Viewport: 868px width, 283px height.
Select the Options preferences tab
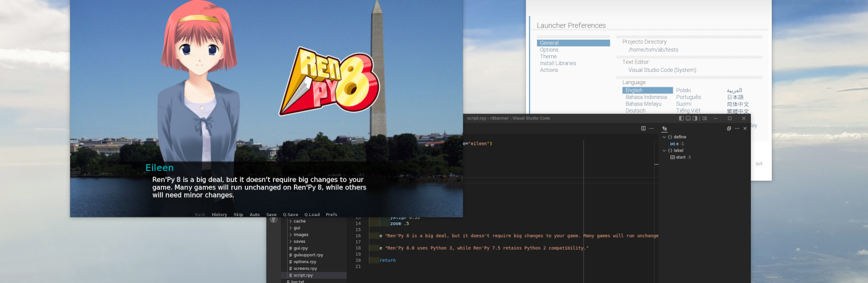click(x=549, y=50)
